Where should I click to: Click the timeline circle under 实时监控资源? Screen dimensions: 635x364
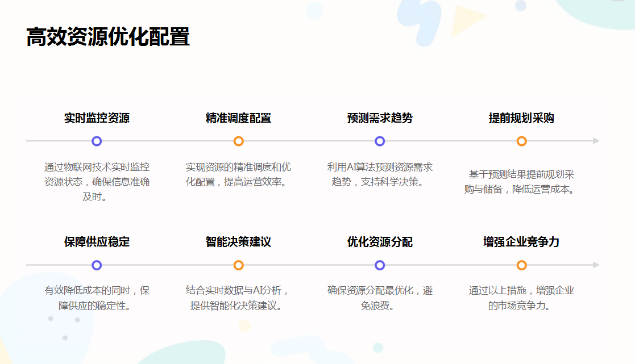(97, 141)
